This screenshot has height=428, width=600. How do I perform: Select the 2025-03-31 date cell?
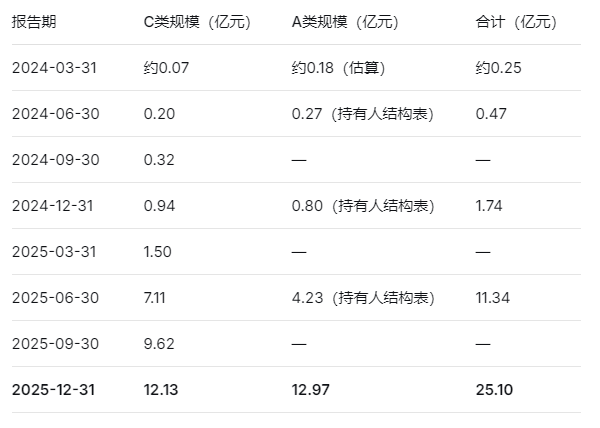coord(54,252)
